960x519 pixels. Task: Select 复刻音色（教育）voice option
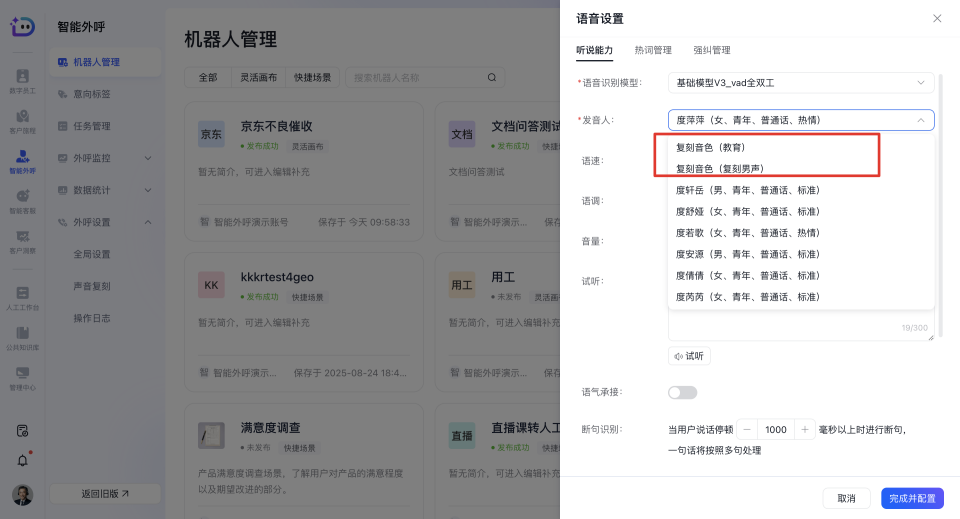point(710,147)
